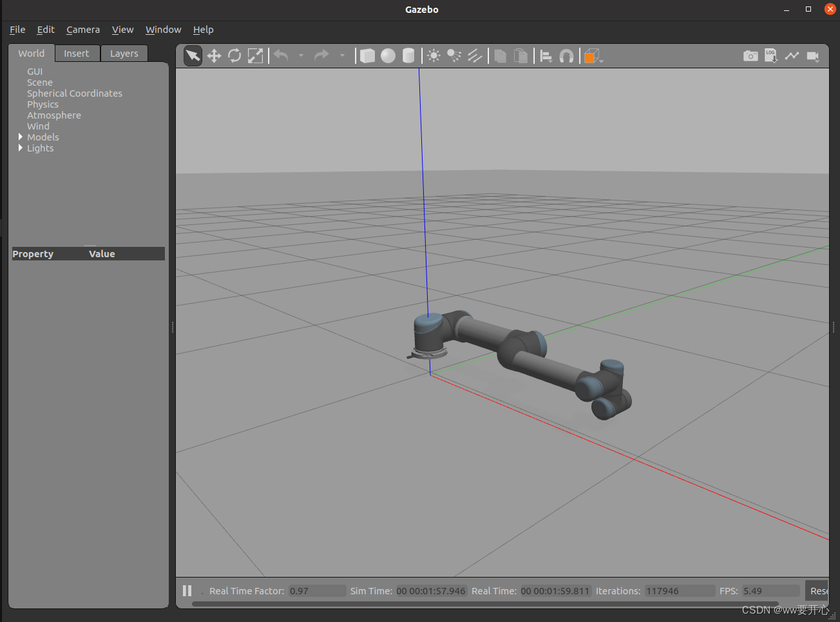This screenshot has height=622, width=840.
Task: Click the Reset button in status bar
Action: 818,590
